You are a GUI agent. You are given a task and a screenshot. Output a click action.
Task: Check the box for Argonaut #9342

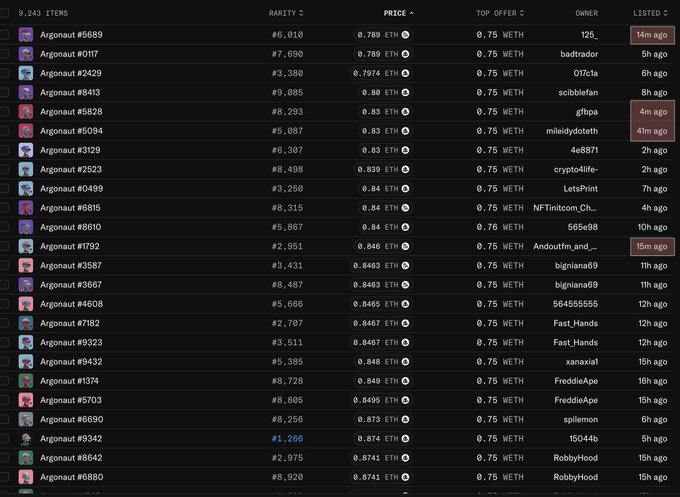coord(4,438)
